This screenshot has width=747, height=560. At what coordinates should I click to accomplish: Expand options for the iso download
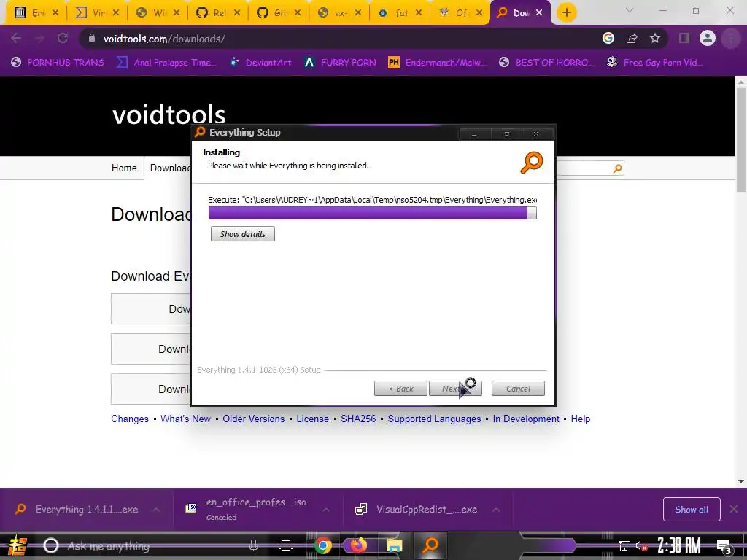[326, 510]
